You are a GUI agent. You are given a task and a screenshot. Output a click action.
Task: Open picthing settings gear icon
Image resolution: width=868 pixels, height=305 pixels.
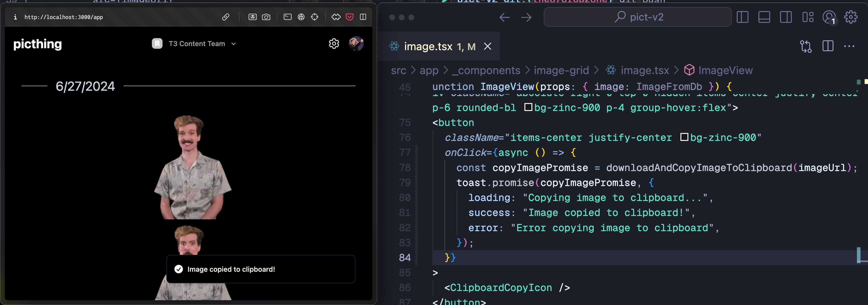[x=334, y=43]
